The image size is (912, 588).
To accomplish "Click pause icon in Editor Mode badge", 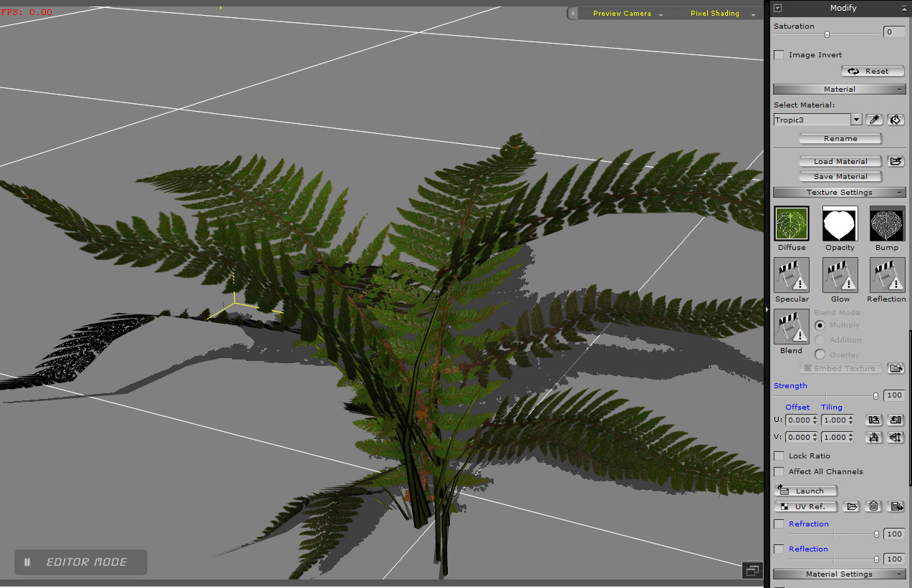I will pos(27,562).
